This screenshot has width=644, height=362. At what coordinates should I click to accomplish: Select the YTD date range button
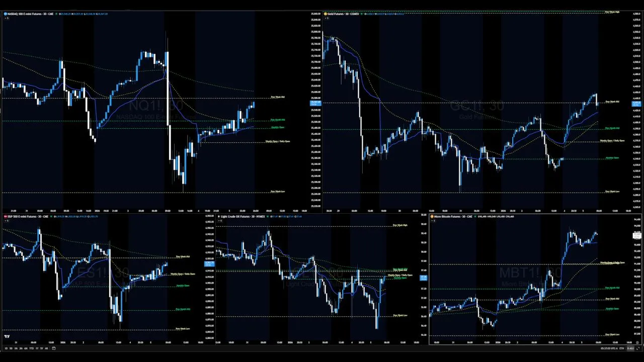click(32, 348)
